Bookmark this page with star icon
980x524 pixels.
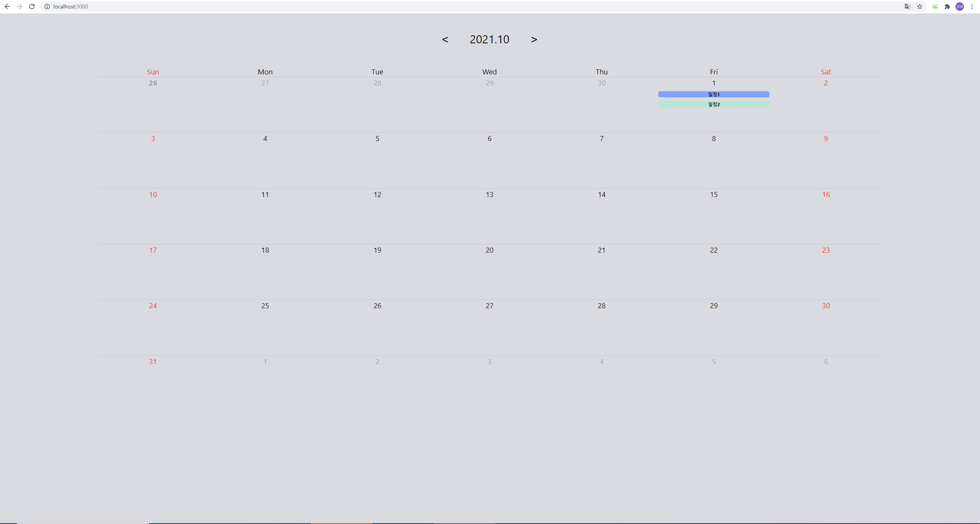point(920,7)
